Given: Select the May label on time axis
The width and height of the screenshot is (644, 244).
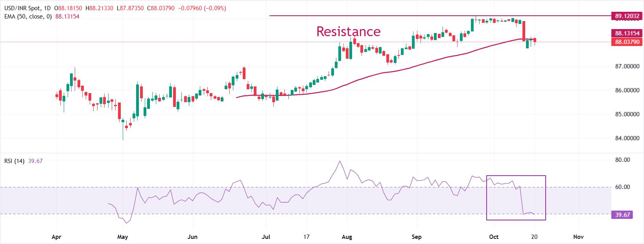Looking at the screenshot, I should click(123, 237).
